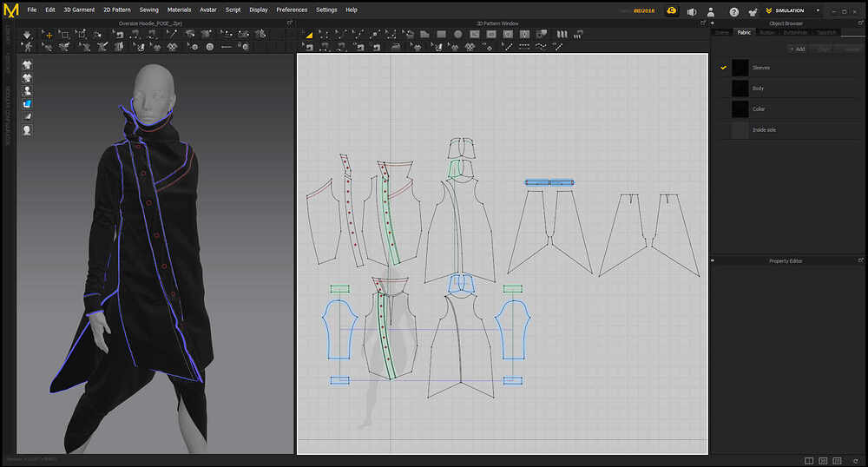This screenshot has width=868, height=467.
Task: Select Edit Sewing tool in 2D toolbar
Action: pos(308,48)
